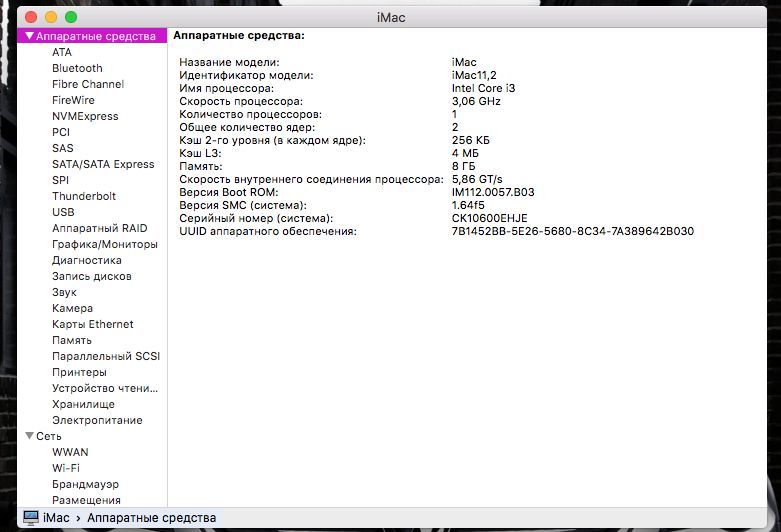Select Принтеры in the sidebar
The image size is (781, 532).
pyautogui.click(x=79, y=372)
